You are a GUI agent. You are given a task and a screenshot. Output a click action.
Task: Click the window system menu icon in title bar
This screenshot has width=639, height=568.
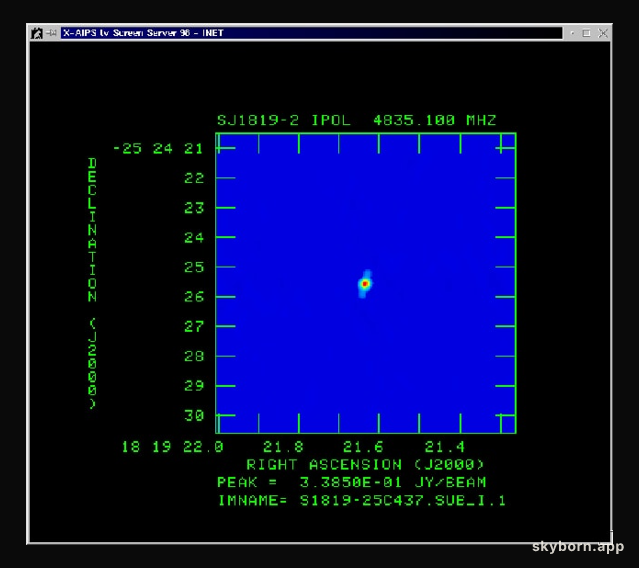pos(37,33)
